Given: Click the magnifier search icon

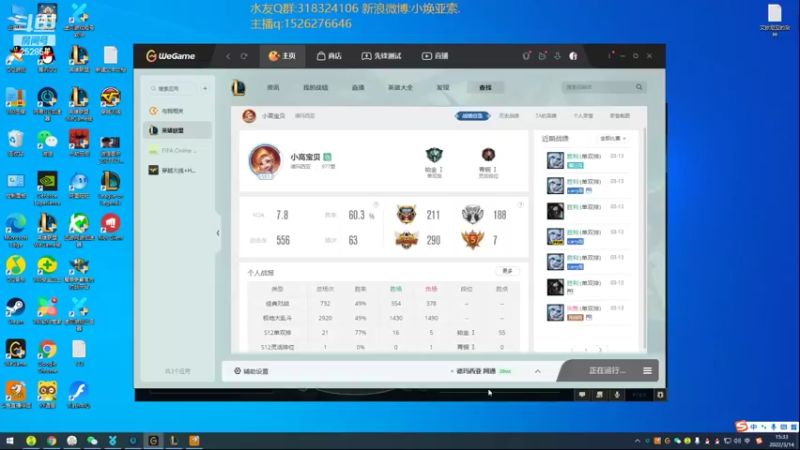Looking at the screenshot, I should coord(639,87).
